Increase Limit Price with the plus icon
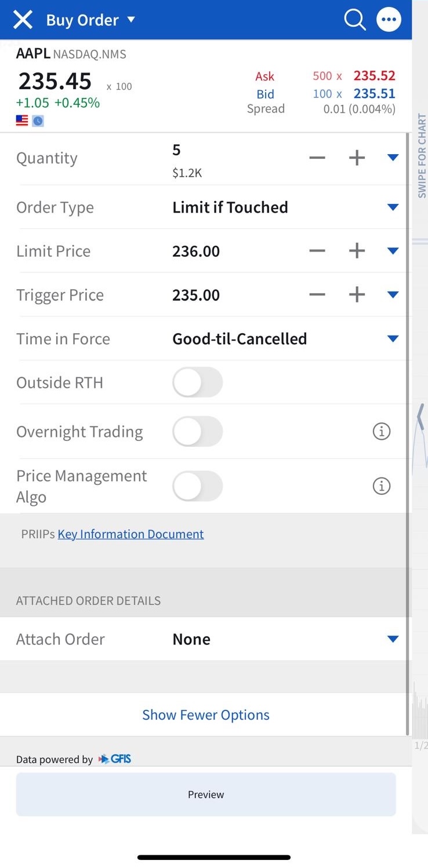The height and width of the screenshot is (868, 428). click(357, 251)
